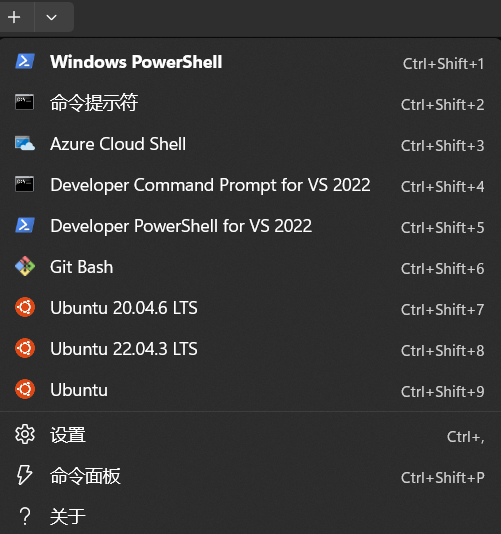Select Git Bash from the profile list
The height and width of the screenshot is (534, 501).
click(250, 267)
